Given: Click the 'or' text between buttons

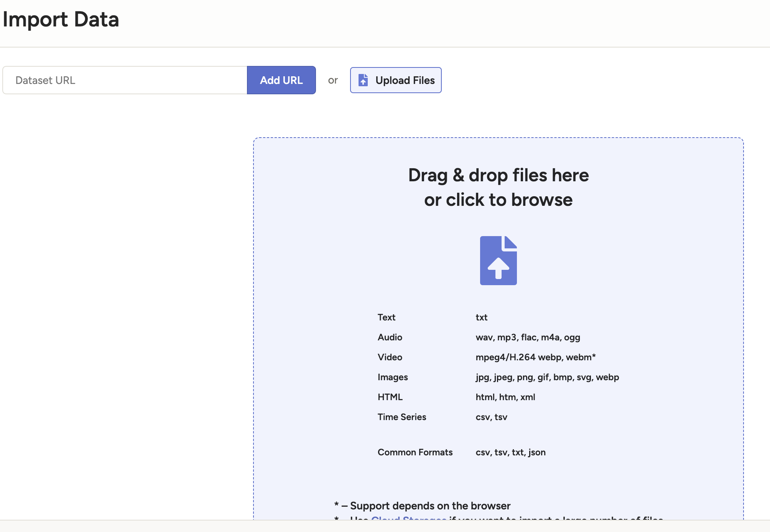Looking at the screenshot, I should 333,80.
